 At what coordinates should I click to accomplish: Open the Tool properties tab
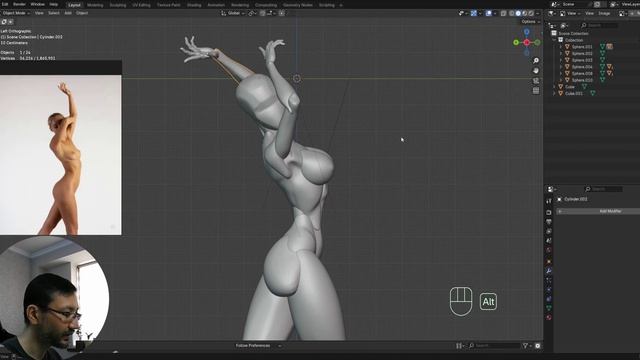(x=549, y=201)
